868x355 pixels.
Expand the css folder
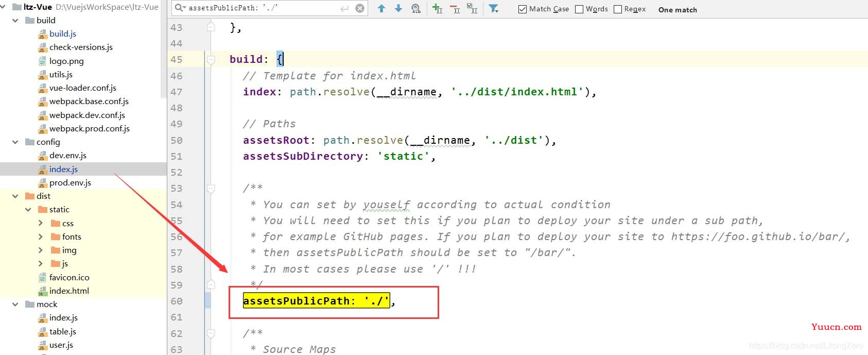(41, 223)
